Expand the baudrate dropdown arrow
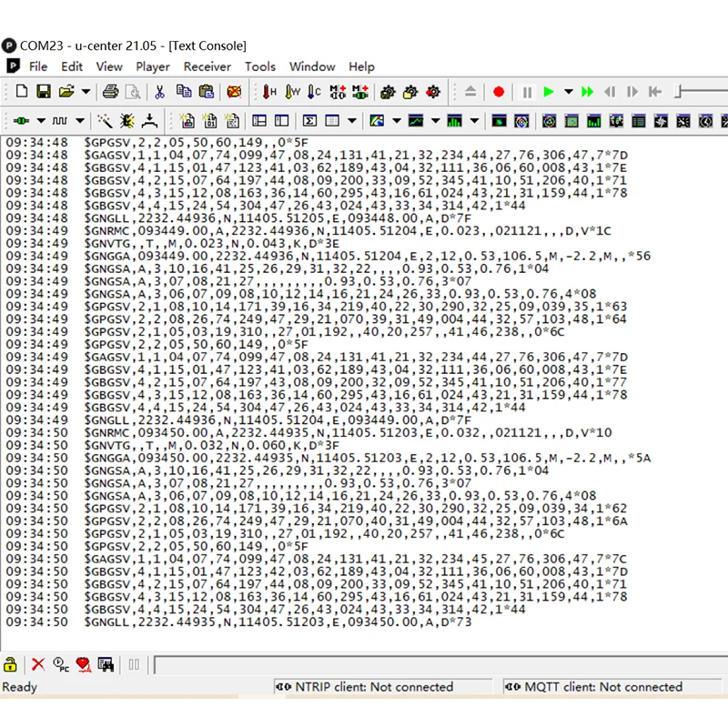This screenshot has height=728, width=728. [x=80, y=120]
